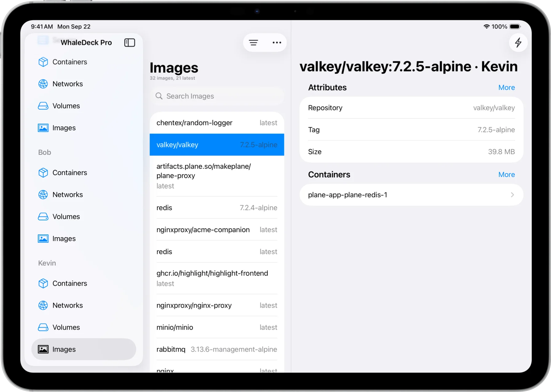Click the Networks icon under WhaleDeck Pro
This screenshot has height=392, width=551.
point(43,84)
